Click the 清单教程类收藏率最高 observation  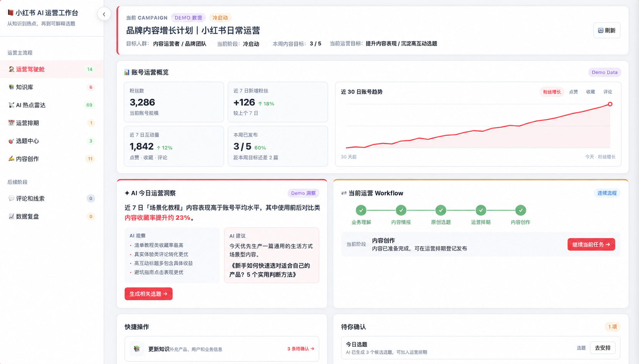coord(158,245)
